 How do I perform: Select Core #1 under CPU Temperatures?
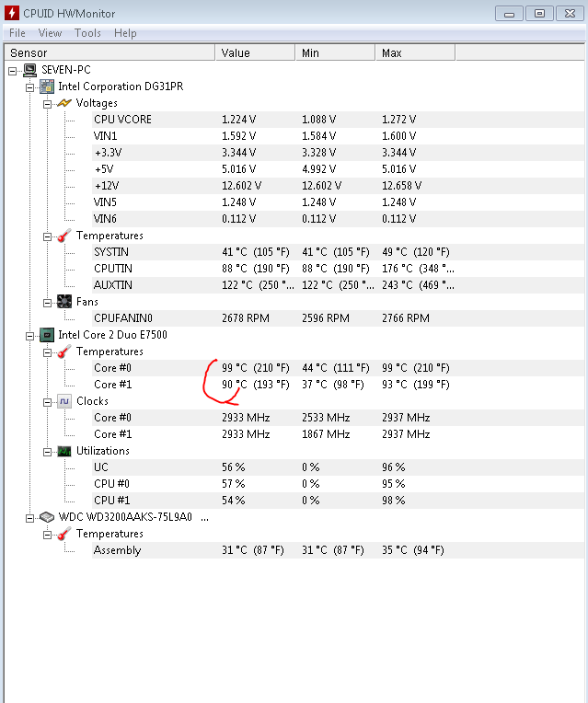[339, 386]
